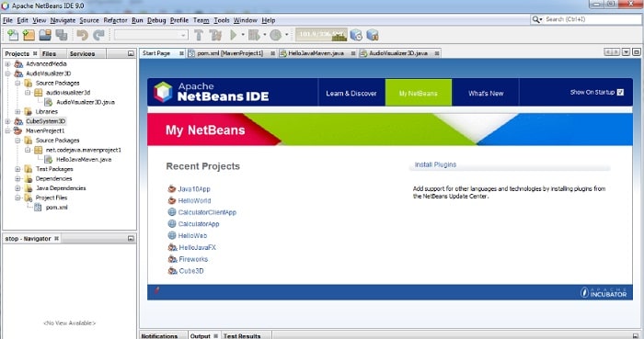Collapse the Project Files node
644x339 pixels.
[17, 198]
